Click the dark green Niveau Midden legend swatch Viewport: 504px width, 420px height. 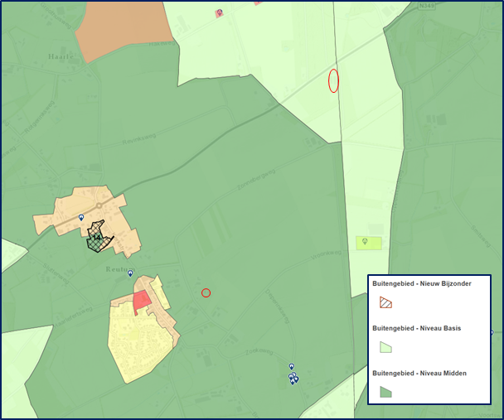[385, 392]
